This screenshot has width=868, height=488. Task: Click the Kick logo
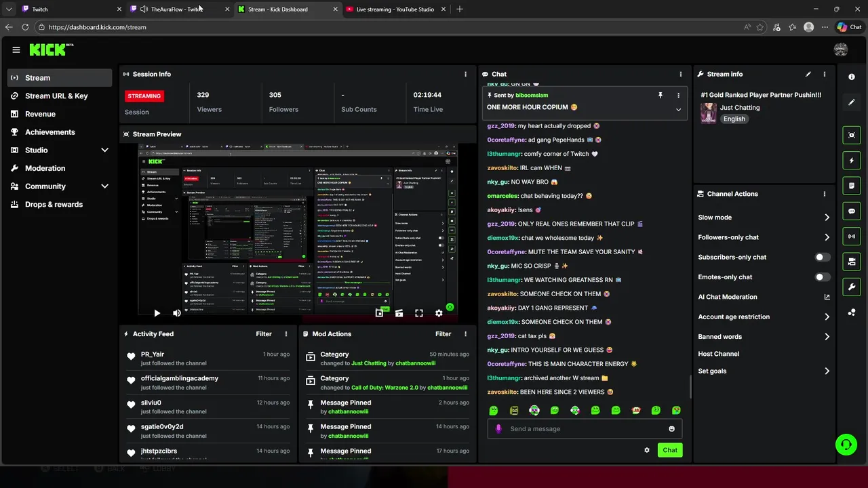point(52,49)
